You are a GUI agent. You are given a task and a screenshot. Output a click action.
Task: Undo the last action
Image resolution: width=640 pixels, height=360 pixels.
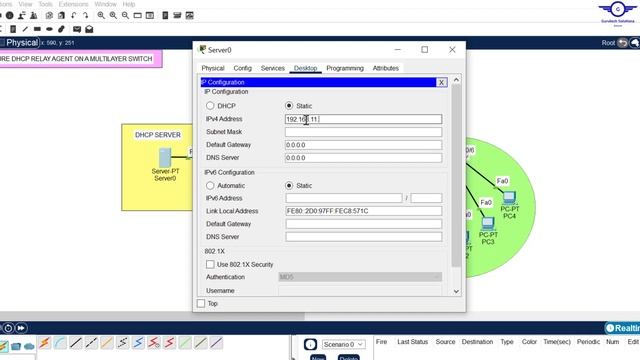pyautogui.click(x=73, y=16)
